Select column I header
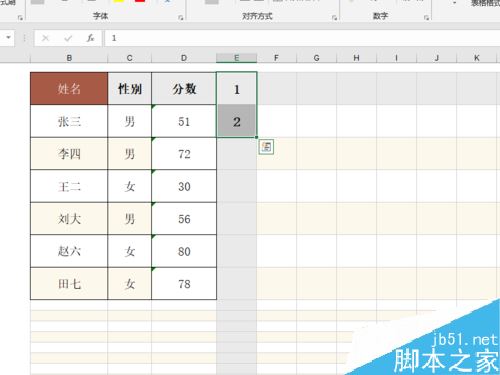Viewport: 500px width, 375px height. point(397,58)
